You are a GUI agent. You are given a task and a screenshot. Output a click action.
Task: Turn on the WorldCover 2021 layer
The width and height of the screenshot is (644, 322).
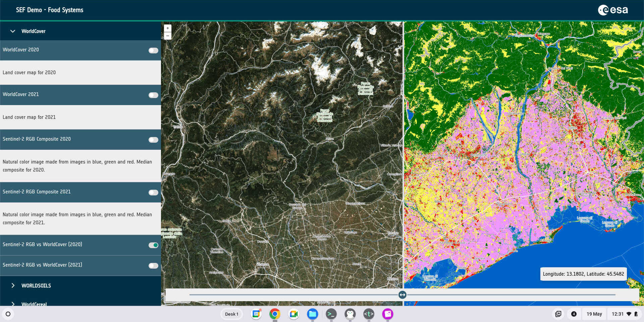pyautogui.click(x=153, y=95)
